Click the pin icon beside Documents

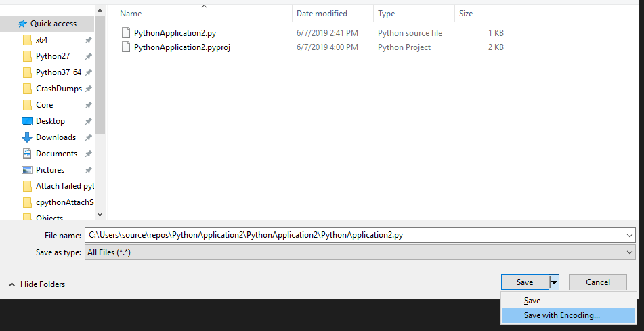[88, 154]
